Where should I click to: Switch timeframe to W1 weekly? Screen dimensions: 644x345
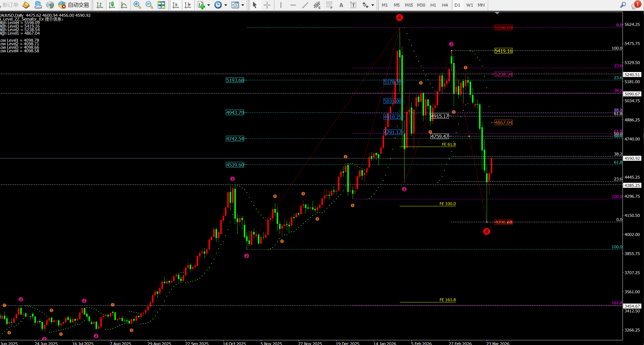[x=469, y=5]
